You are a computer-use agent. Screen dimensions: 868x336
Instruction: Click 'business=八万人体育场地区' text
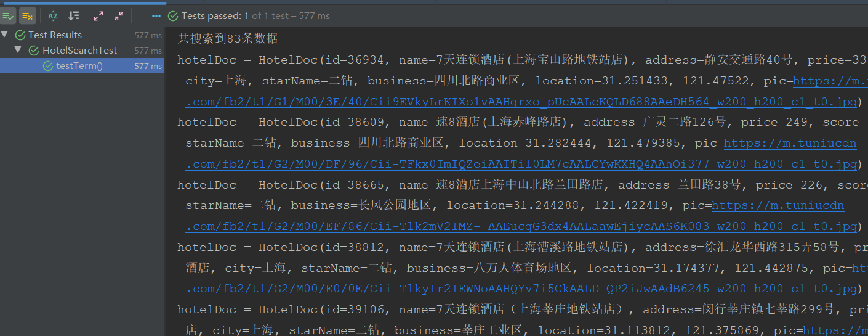489,268
